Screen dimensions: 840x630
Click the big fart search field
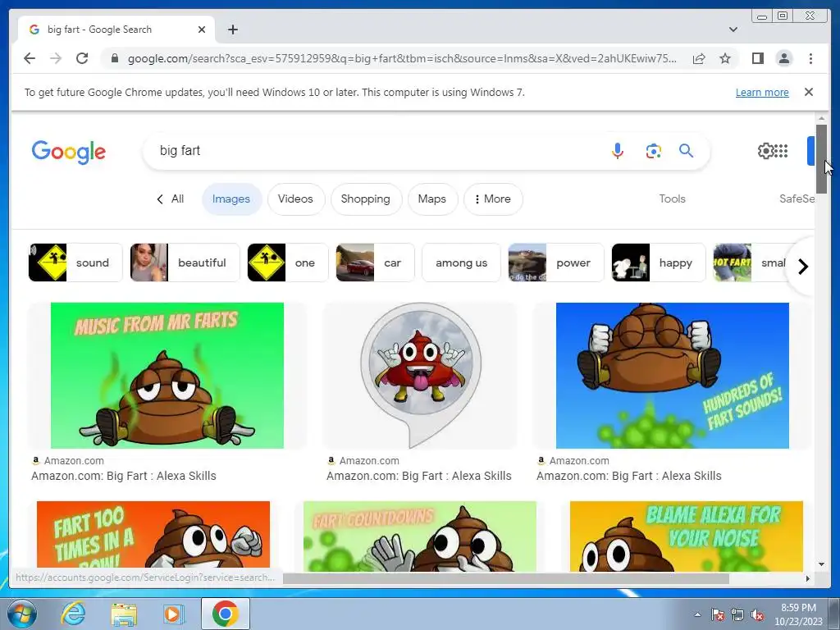[x=375, y=151]
